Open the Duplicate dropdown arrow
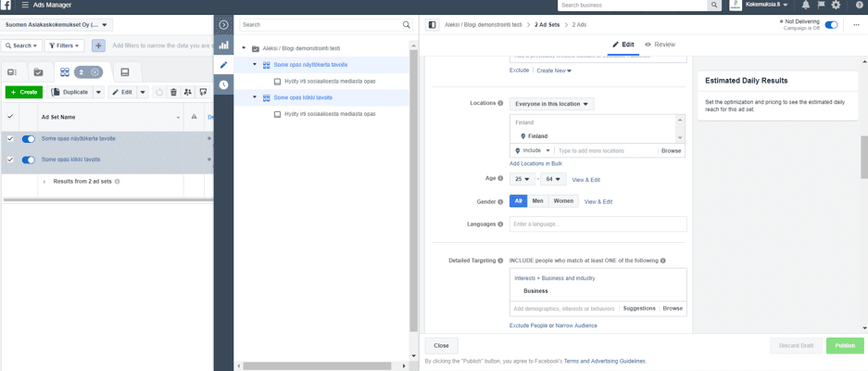Screen dimensions: 868x371 [98, 92]
